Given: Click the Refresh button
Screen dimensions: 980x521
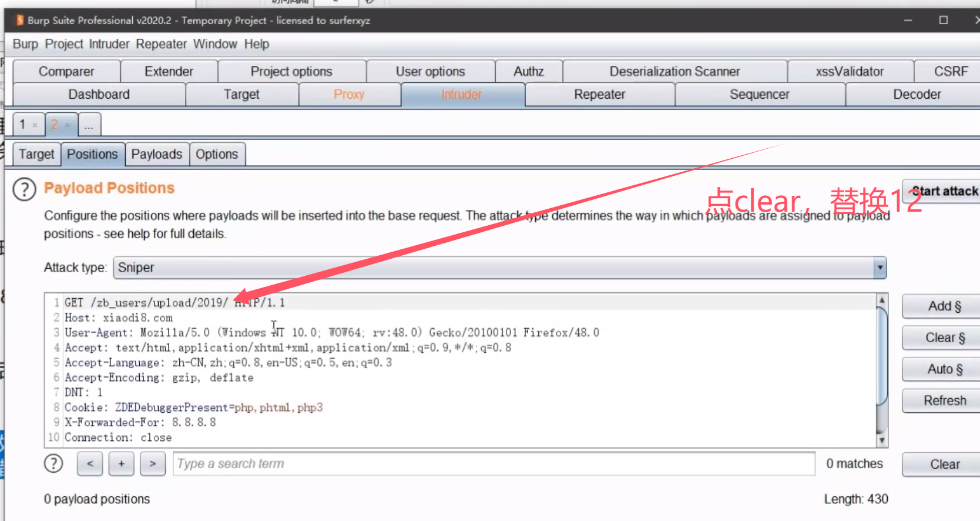Looking at the screenshot, I should click(942, 401).
